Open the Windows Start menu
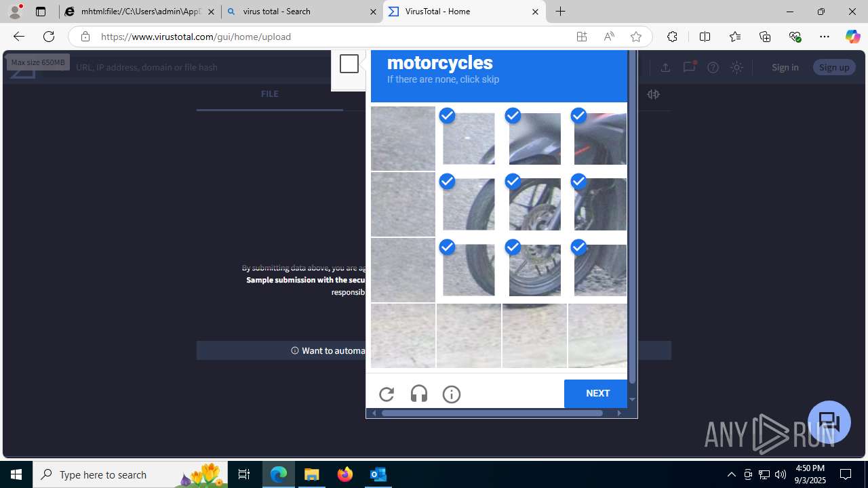Viewport: 868px width, 488px height. 16,474
